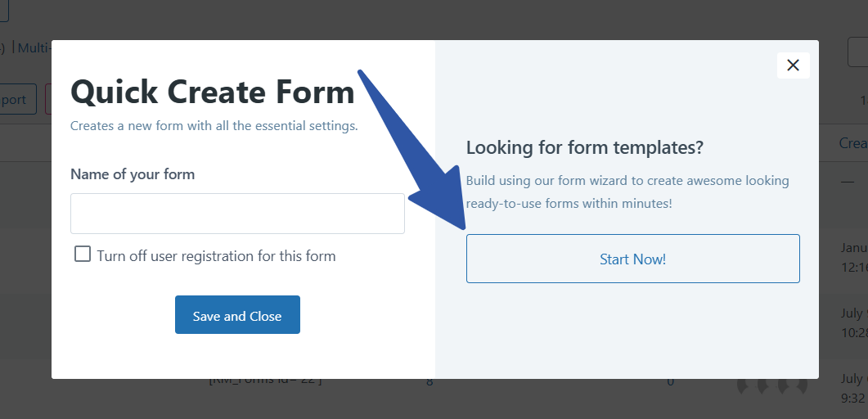
Task: Click the red-outlined button beside Export
Action: pos(47,99)
